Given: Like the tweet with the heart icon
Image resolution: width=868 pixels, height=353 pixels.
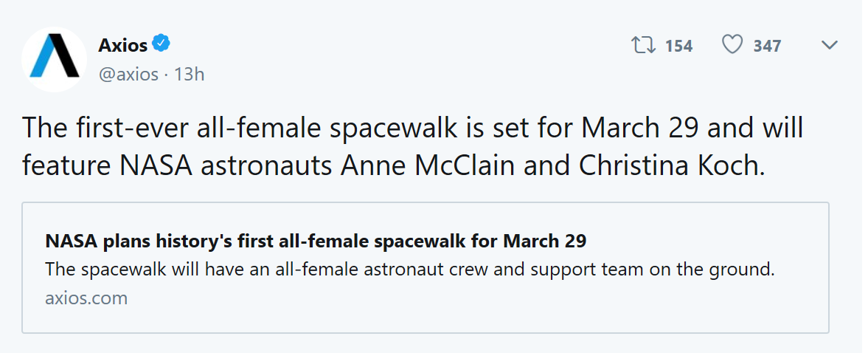Looking at the screenshot, I should point(732,46).
